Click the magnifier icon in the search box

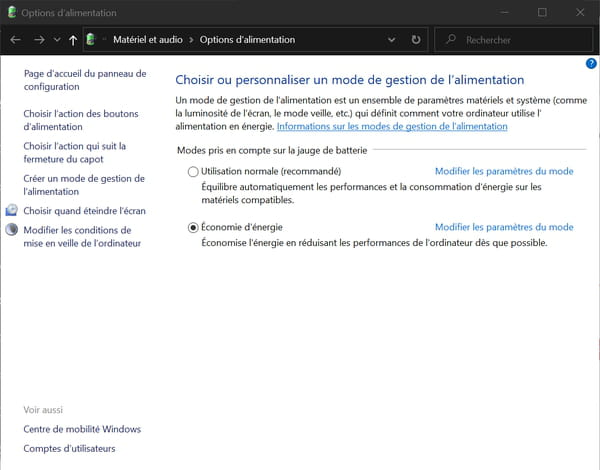(451, 39)
